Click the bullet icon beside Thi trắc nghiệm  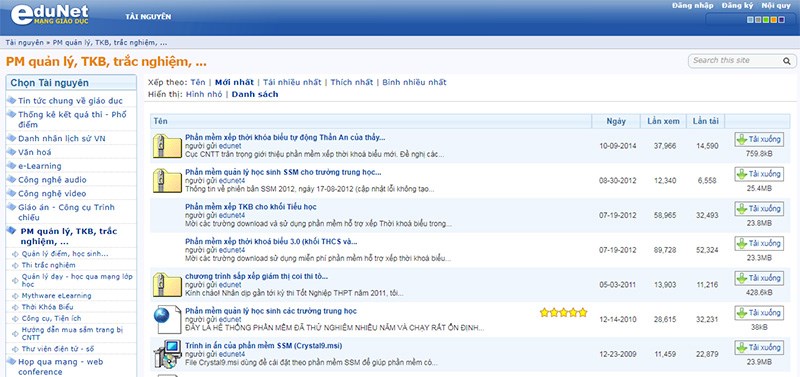(x=15, y=265)
